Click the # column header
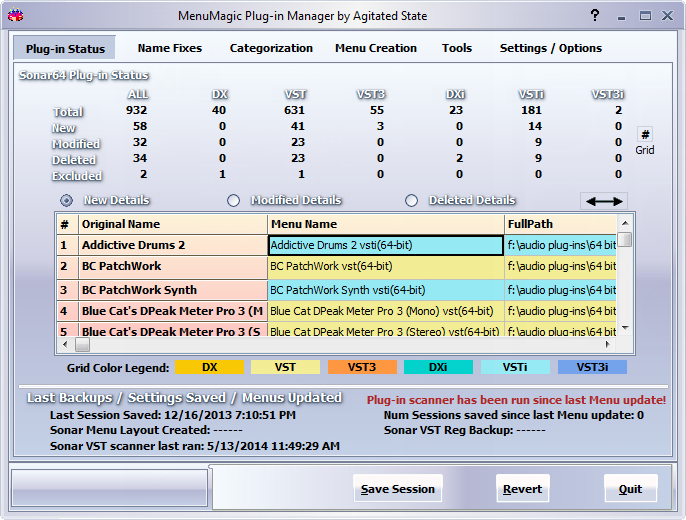This screenshot has height=520, width=686. [x=67, y=224]
